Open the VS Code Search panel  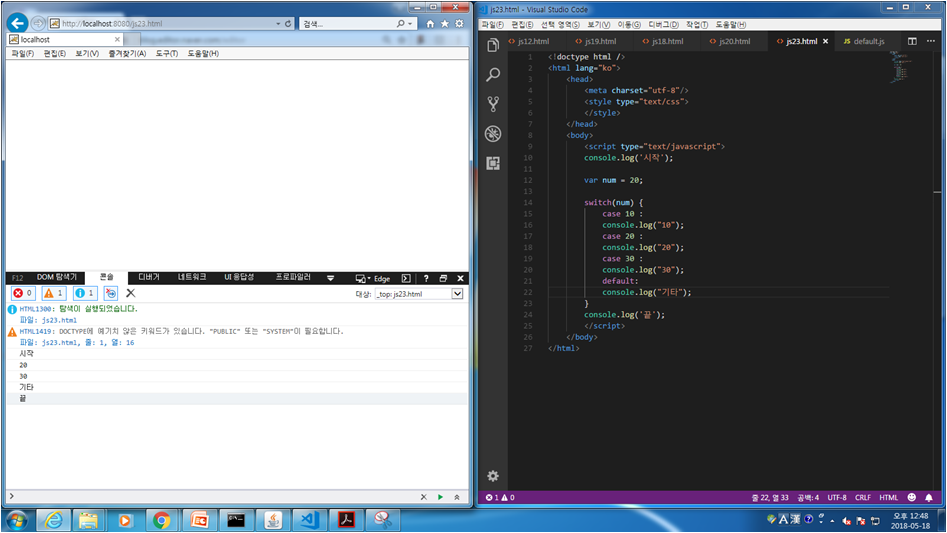493,74
